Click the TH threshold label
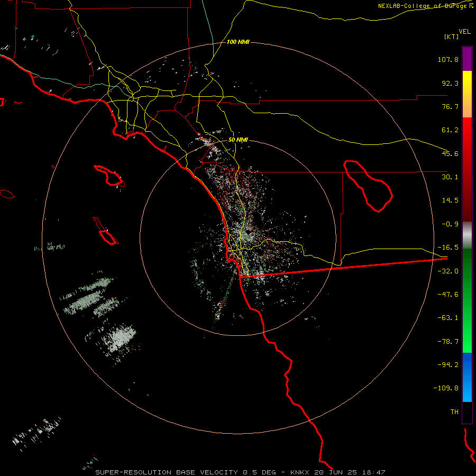476x476 pixels. [x=454, y=412]
